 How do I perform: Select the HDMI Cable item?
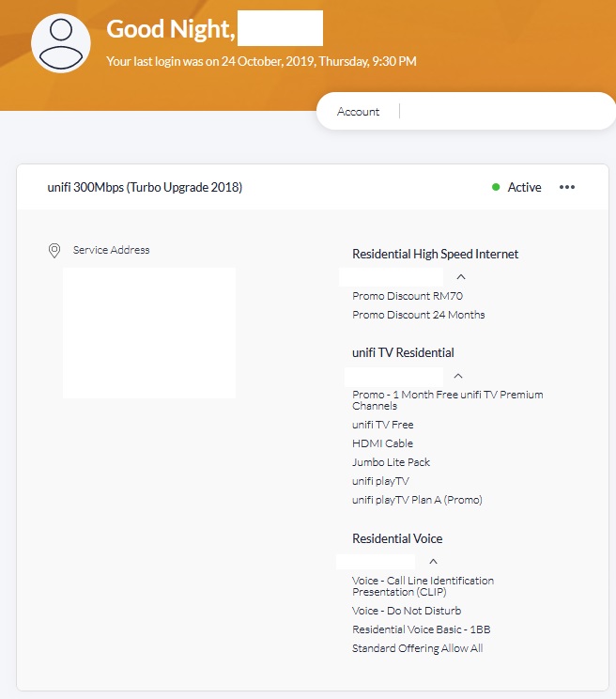tap(382, 443)
